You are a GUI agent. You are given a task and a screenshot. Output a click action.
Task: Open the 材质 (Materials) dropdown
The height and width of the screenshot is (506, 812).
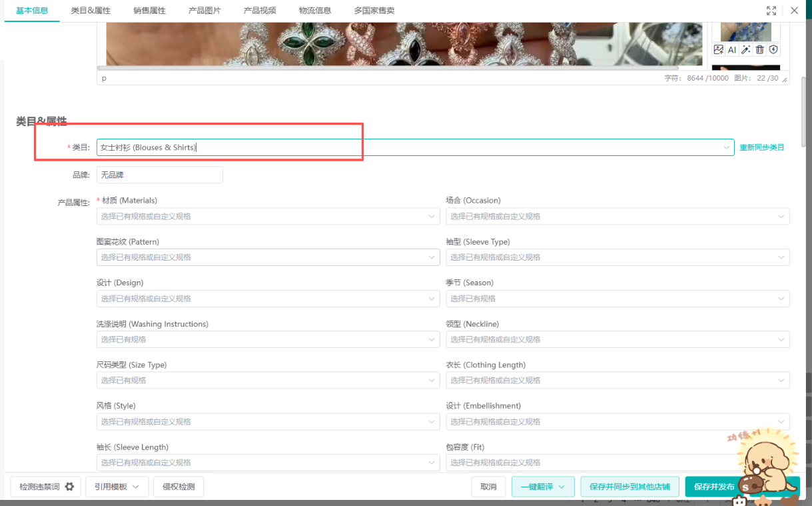tap(268, 216)
